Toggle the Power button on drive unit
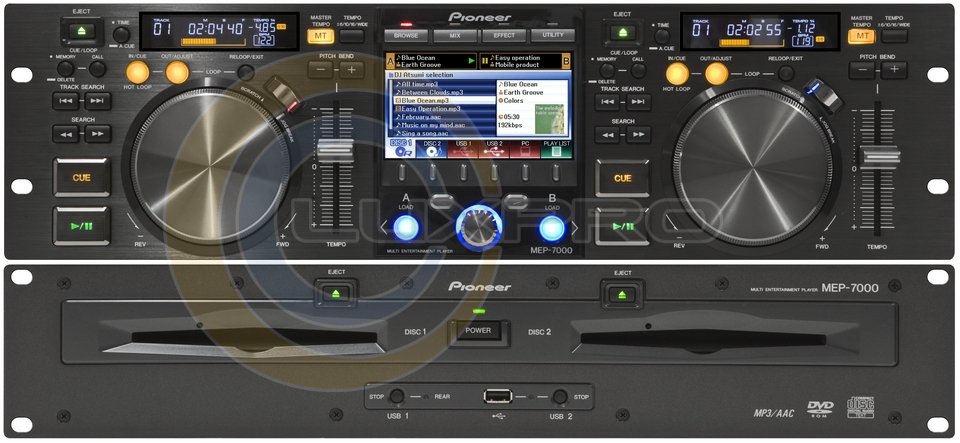Viewport: 960px width, 443px height. (476, 332)
